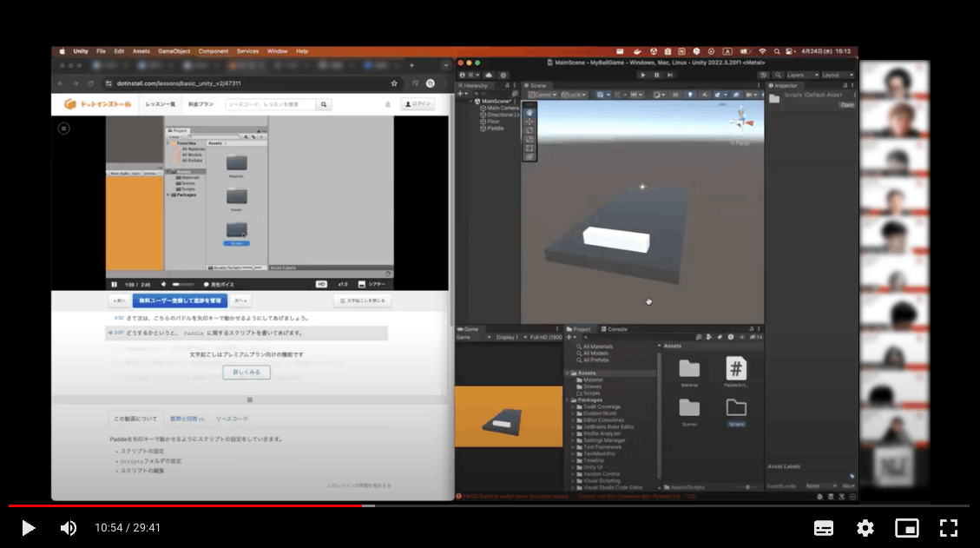Open the Unity cloud services icon

[489, 75]
